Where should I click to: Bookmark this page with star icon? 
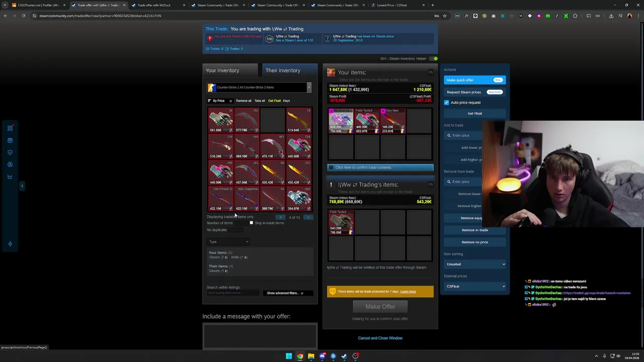445,16
